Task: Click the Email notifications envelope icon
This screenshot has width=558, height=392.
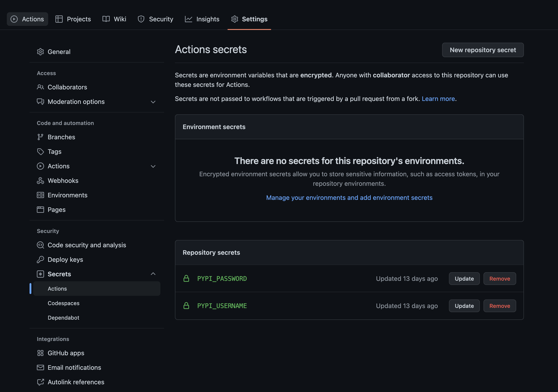Action: pos(40,368)
